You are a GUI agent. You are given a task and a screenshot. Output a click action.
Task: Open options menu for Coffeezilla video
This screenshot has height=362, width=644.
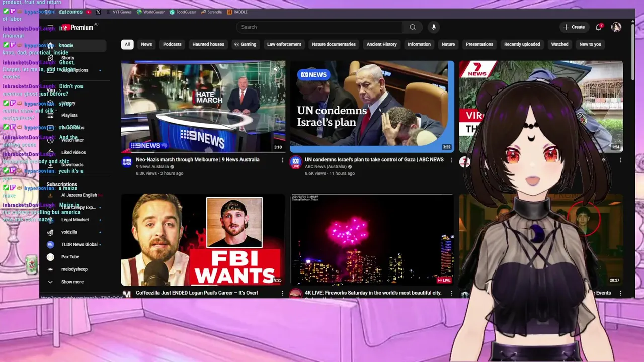[x=282, y=293]
